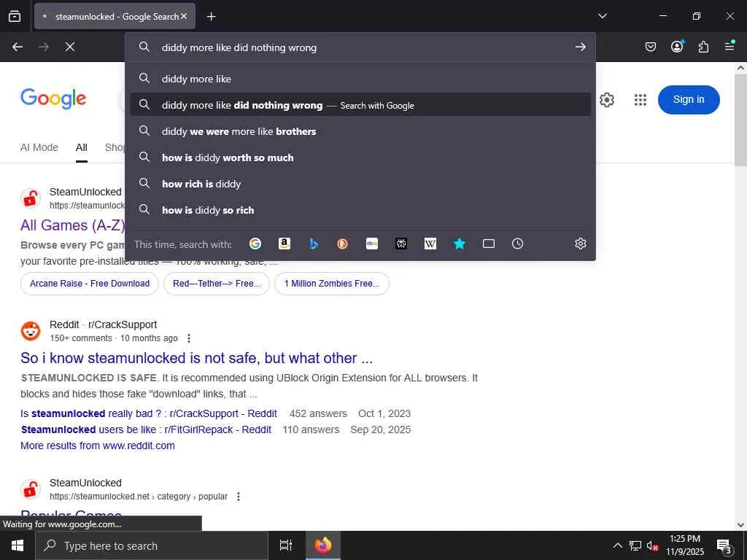Click scrollbar down arrow
This screenshot has width=747, height=560.
[741, 525]
